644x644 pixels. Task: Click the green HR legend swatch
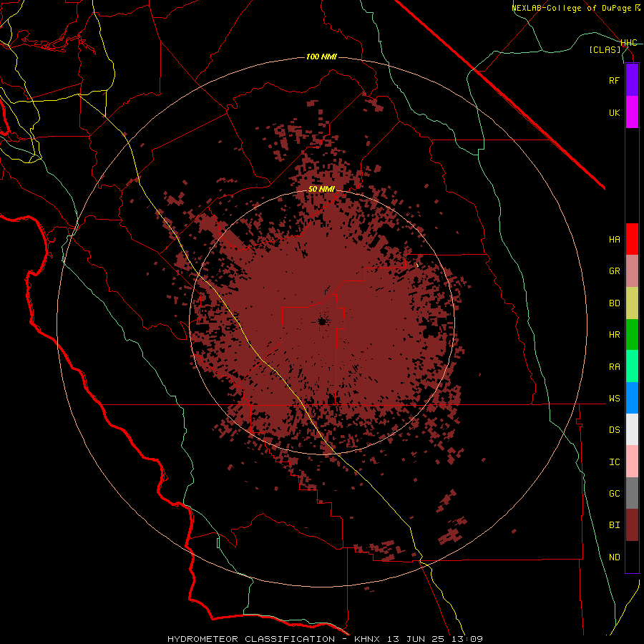tap(632, 334)
